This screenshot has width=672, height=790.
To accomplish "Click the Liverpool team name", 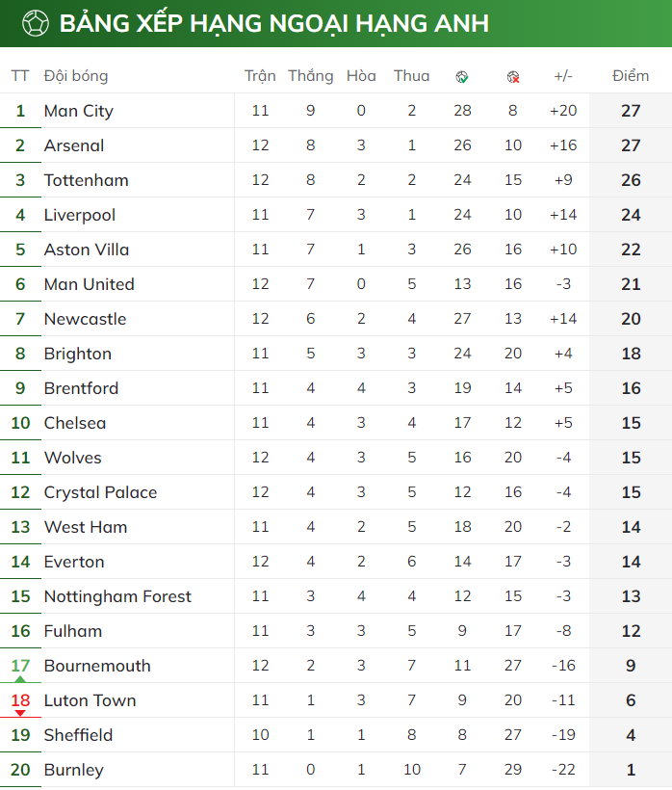I will [80, 215].
